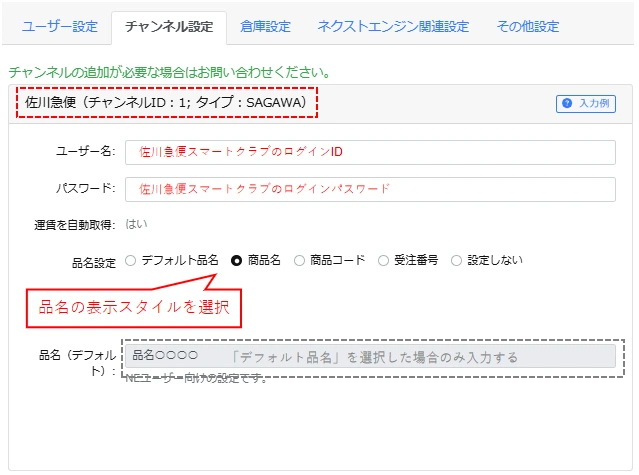Choose the 商品コード radio option

299,260
